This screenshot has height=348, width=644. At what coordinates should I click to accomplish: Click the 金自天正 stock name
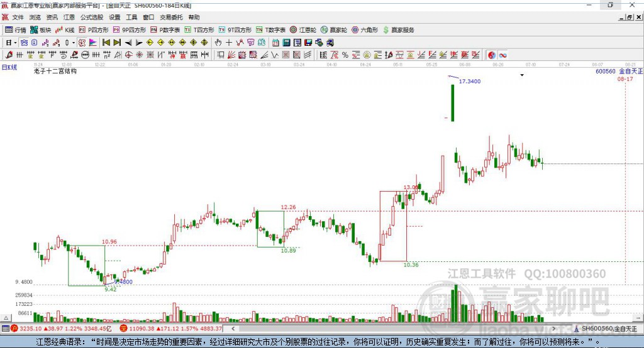631,72
